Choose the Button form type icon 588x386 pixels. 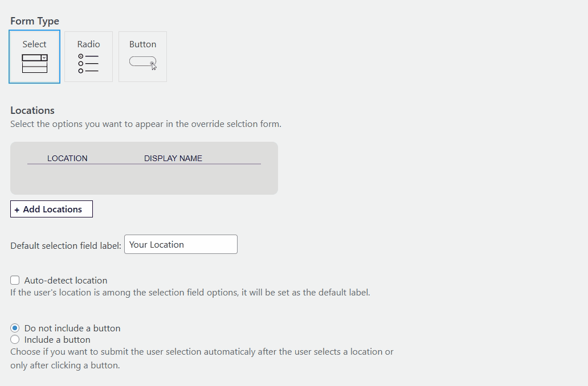coord(142,61)
